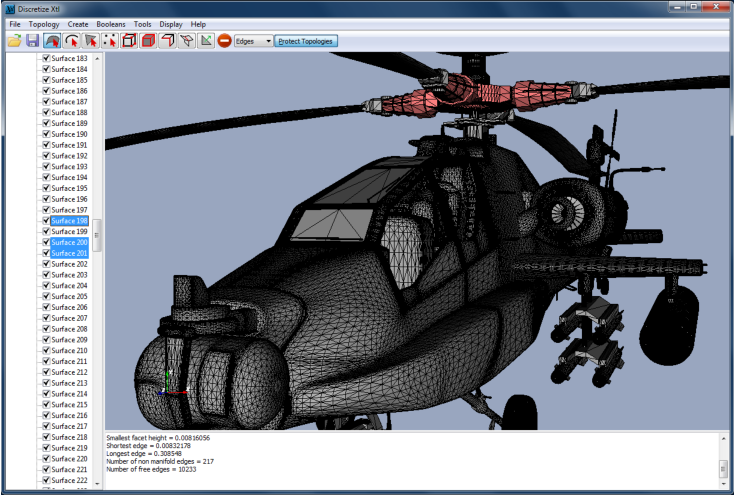Click the Protect Topologies button
The width and height of the screenshot is (735, 495).
pyautogui.click(x=307, y=41)
